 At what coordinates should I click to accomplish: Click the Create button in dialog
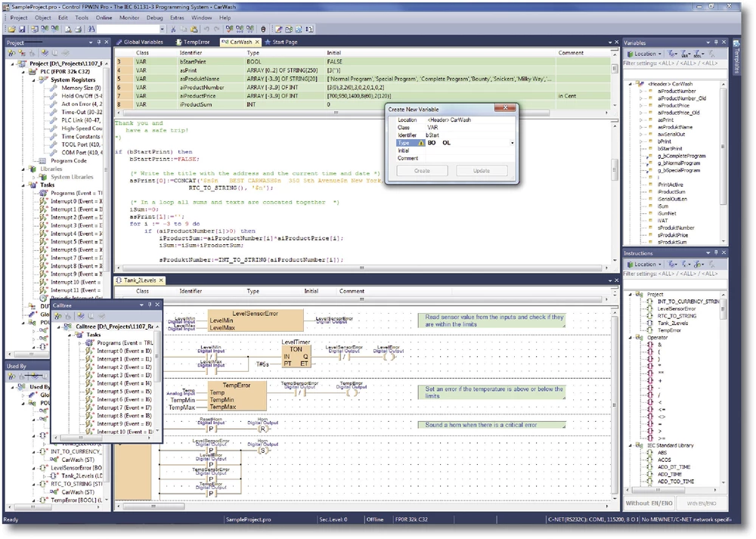[x=422, y=171]
